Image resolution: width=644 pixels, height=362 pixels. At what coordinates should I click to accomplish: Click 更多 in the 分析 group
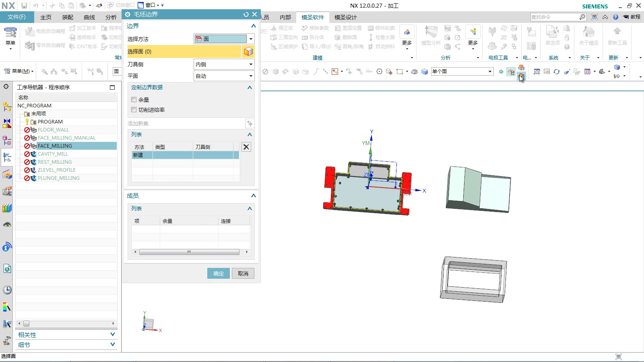(473, 37)
